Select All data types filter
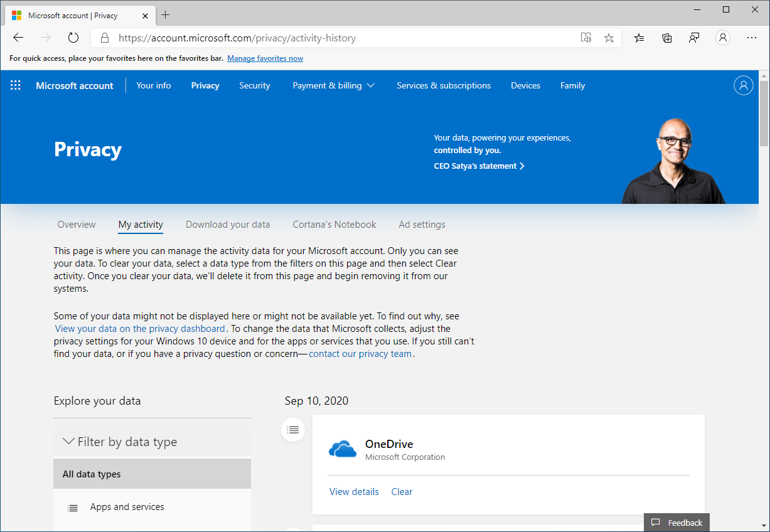This screenshot has height=532, width=770. point(152,474)
